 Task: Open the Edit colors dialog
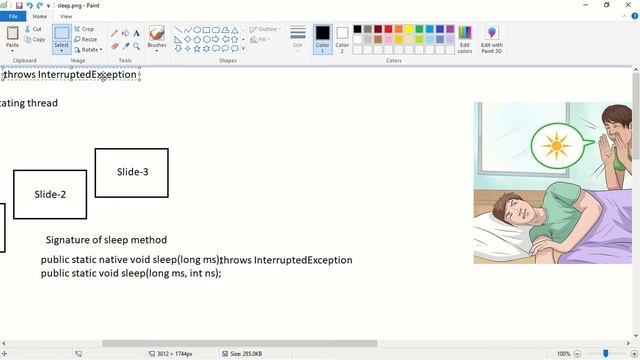[x=465, y=39]
